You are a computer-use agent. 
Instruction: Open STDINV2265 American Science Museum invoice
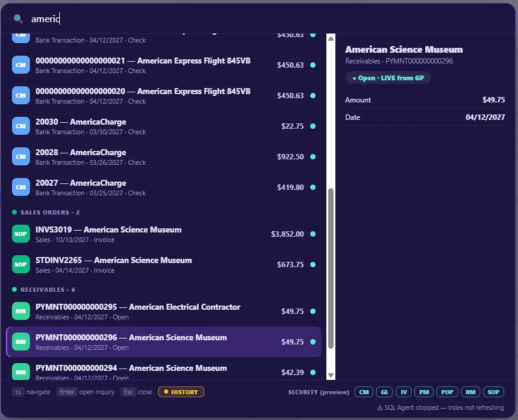(x=164, y=265)
